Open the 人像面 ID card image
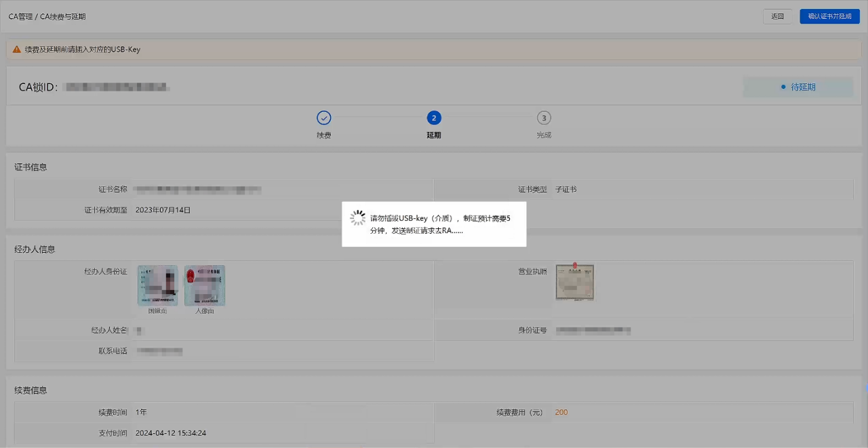This screenshot has height=448, width=868. 205,285
